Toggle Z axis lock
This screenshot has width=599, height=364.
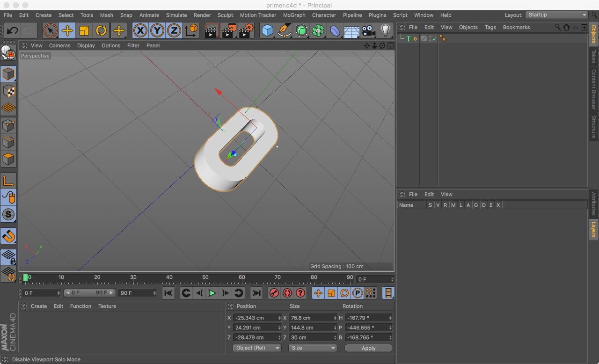pos(174,31)
